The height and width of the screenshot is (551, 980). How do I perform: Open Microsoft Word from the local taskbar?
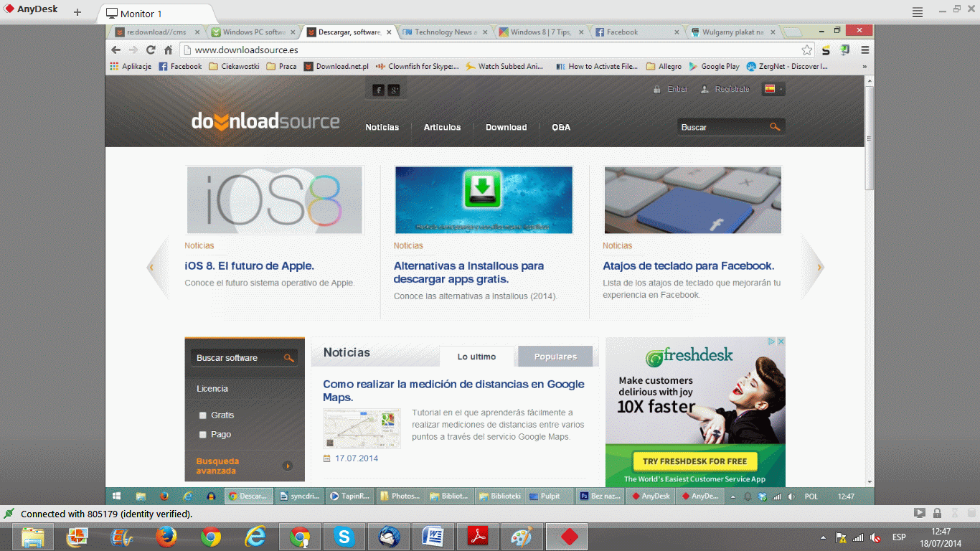433,536
